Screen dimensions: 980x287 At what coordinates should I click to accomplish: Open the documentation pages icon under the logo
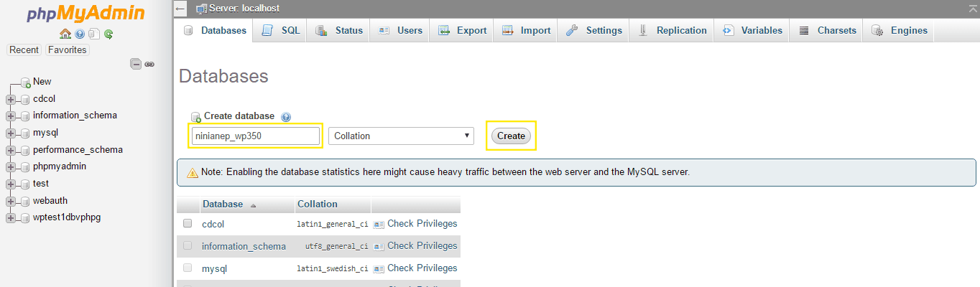click(93, 34)
